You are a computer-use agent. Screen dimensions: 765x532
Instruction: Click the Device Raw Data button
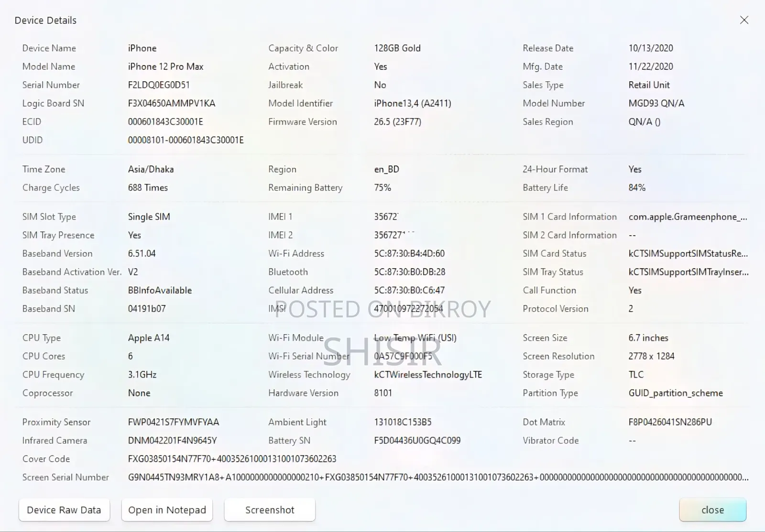tap(64, 510)
